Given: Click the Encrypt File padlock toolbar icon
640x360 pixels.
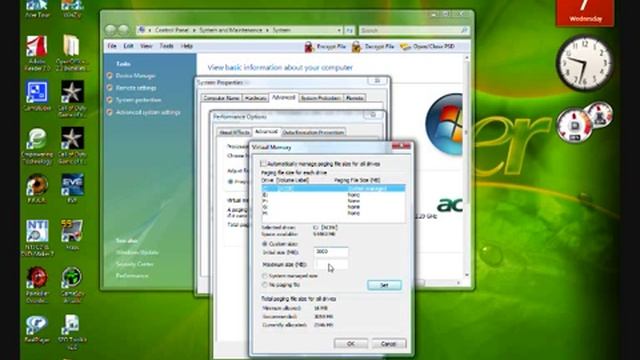Looking at the screenshot, I should (309, 47).
